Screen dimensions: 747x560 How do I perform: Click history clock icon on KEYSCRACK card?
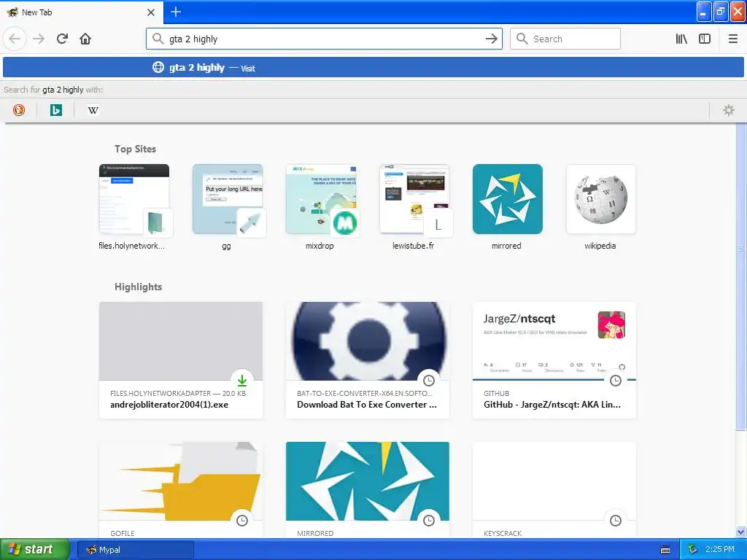tap(616, 521)
